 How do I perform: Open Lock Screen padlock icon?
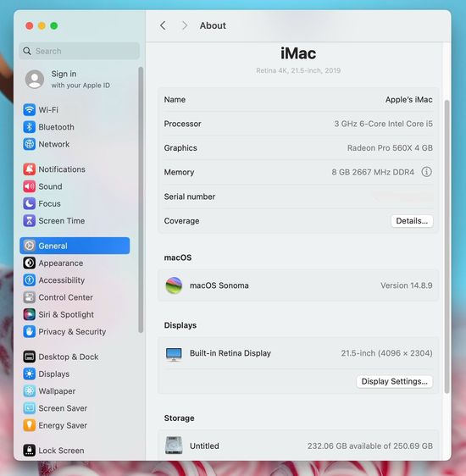point(29,451)
